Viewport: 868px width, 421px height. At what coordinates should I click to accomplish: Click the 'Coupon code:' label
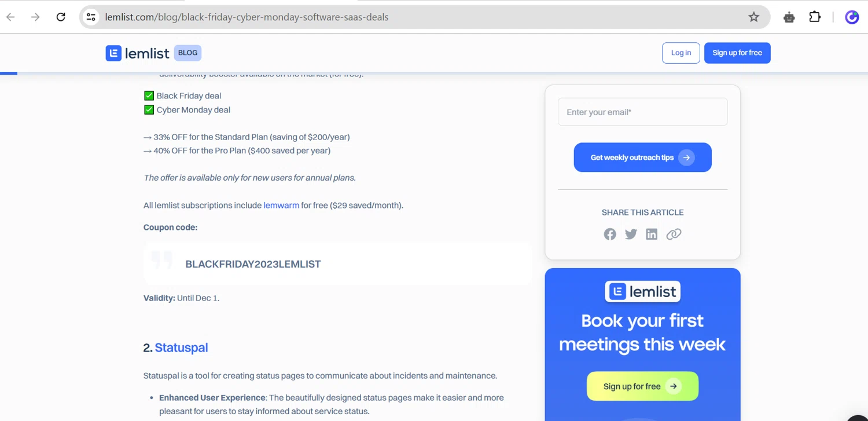pos(170,228)
